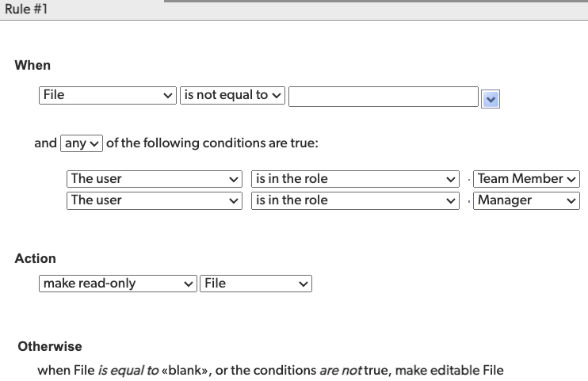Expand the second 'is in the role' dropdown

(356, 200)
